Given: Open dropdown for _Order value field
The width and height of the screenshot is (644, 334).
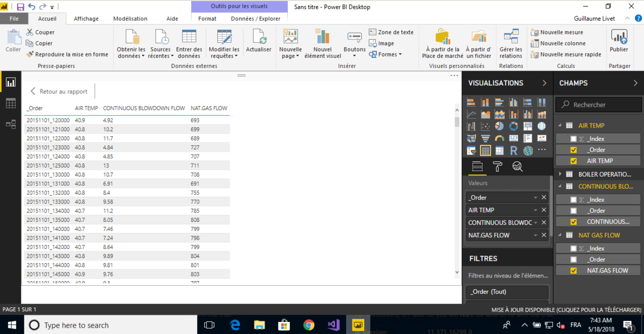Looking at the screenshot, I should (x=535, y=198).
